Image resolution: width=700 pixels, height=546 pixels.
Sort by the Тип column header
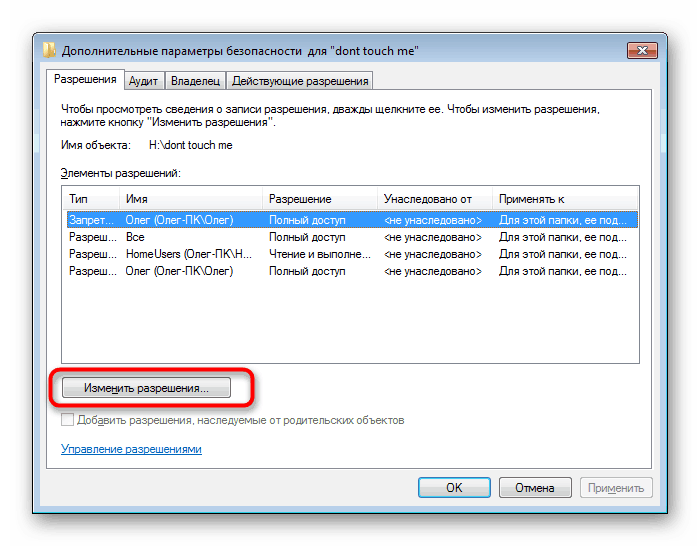tap(91, 199)
